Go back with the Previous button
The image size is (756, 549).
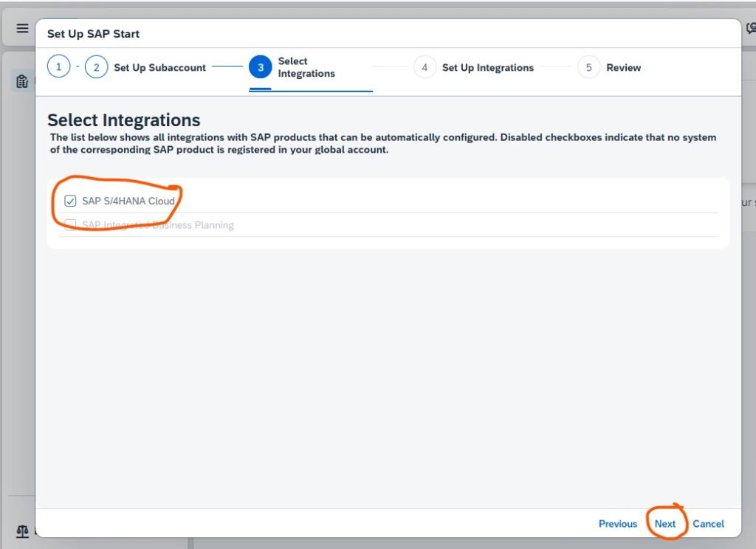pos(617,524)
